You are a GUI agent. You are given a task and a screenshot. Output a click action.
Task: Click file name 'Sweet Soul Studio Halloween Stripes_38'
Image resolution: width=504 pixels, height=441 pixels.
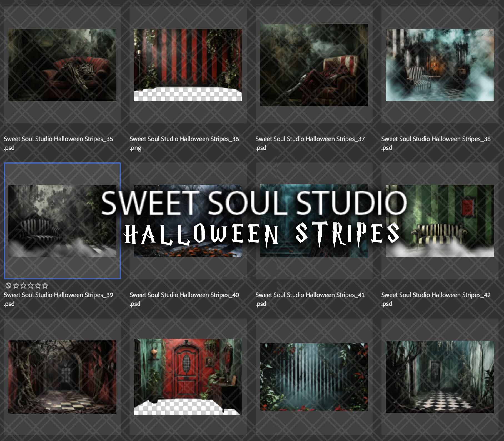436,139
